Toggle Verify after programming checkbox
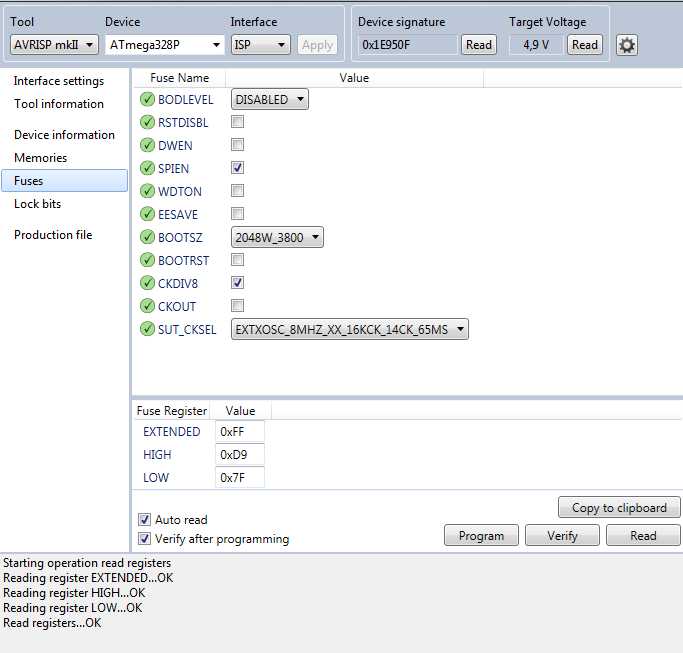The image size is (683, 653). click(144, 539)
